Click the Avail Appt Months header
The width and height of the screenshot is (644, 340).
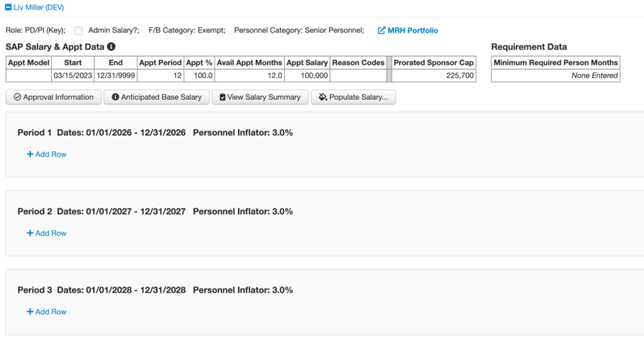pos(249,63)
